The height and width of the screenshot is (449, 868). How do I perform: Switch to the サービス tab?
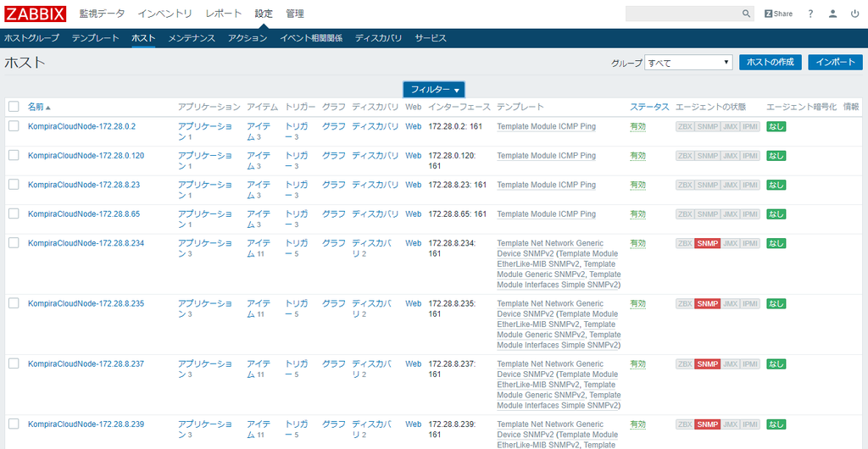431,38
